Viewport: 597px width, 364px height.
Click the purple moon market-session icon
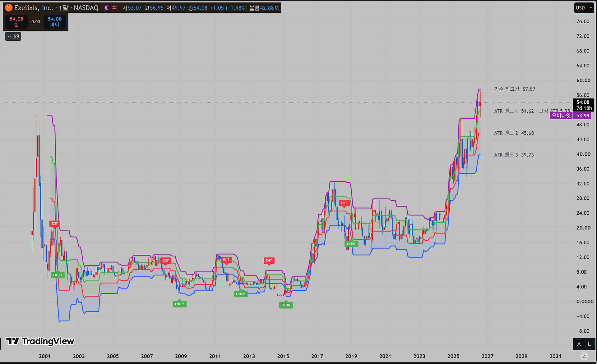click(x=107, y=8)
